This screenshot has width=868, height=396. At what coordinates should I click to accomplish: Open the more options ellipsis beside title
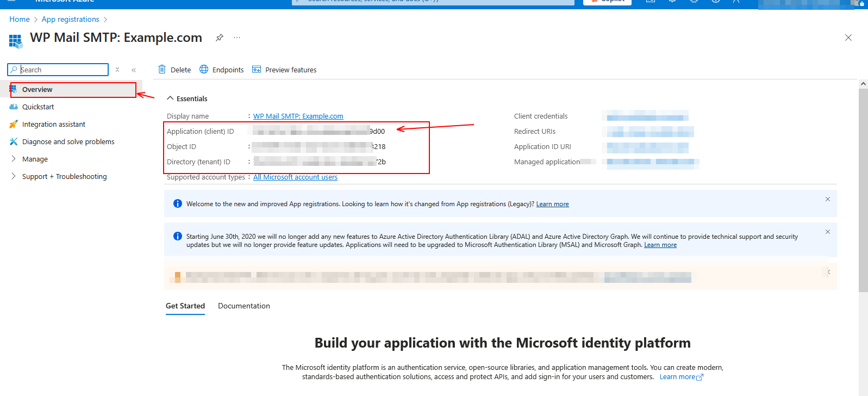[x=237, y=38]
